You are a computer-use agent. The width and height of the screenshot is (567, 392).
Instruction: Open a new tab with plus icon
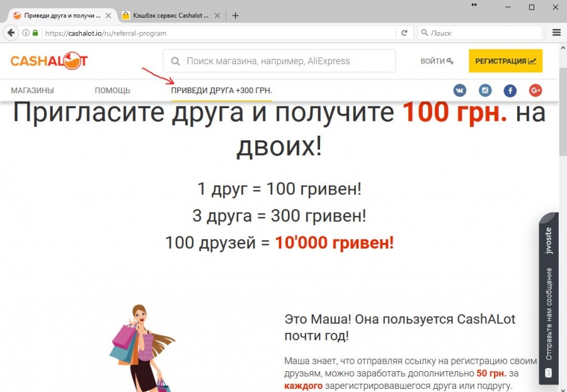(x=236, y=16)
